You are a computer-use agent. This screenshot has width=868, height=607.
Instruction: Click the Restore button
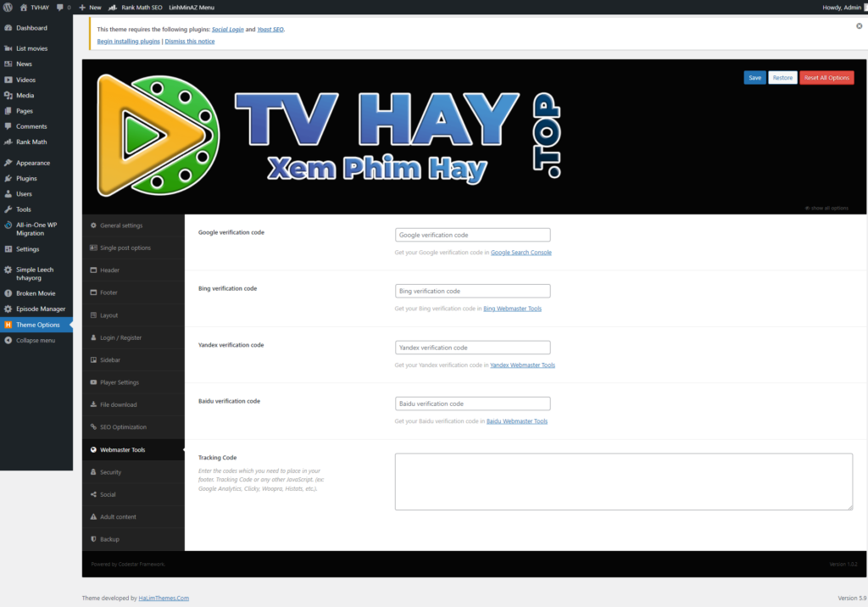pyautogui.click(x=782, y=77)
